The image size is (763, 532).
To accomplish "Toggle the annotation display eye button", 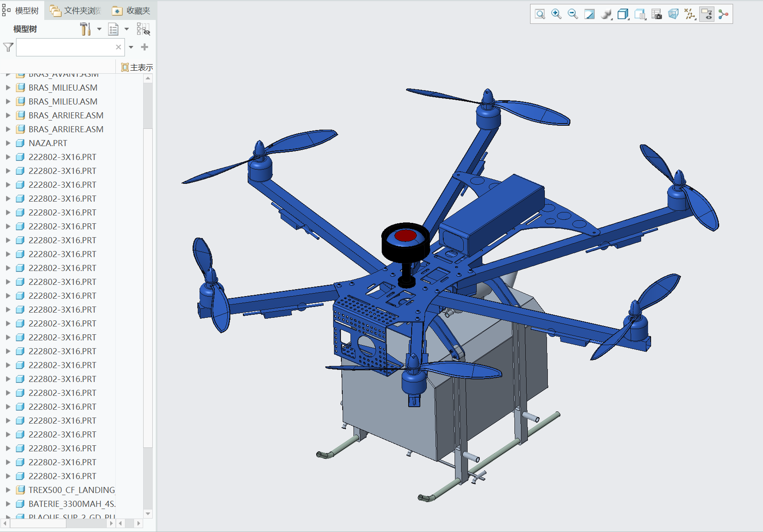I will click(x=707, y=14).
